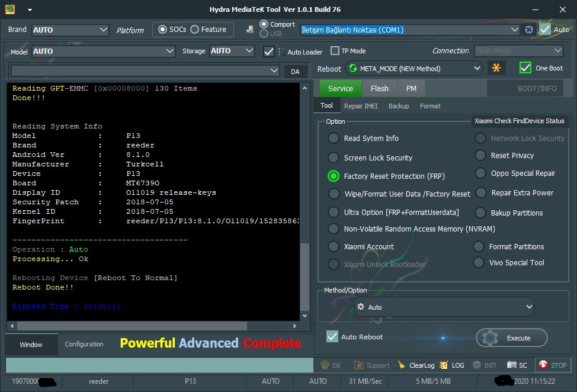Screen dimensions: 577x392
Task: Open Support from the bottom toolbar
Action: coord(371,365)
